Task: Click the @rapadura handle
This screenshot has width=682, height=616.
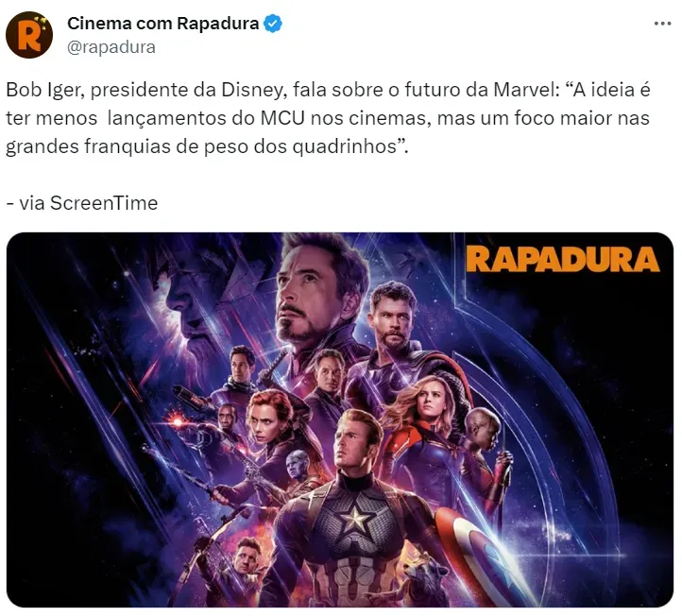Action: [111, 47]
